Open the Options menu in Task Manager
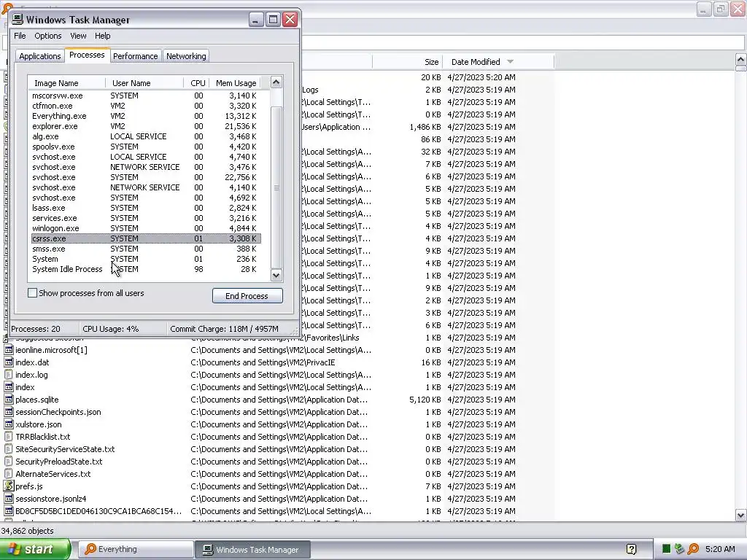Image resolution: width=747 pixels, height=560 pixels. click(x=47, y=36)
